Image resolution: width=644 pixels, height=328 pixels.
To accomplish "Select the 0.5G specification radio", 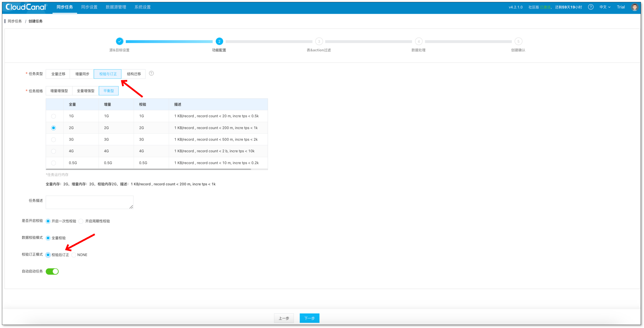I will point(54,163).
